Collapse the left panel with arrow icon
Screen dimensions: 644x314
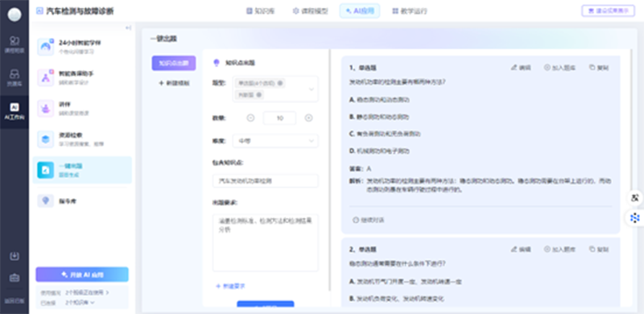[128, 27]
